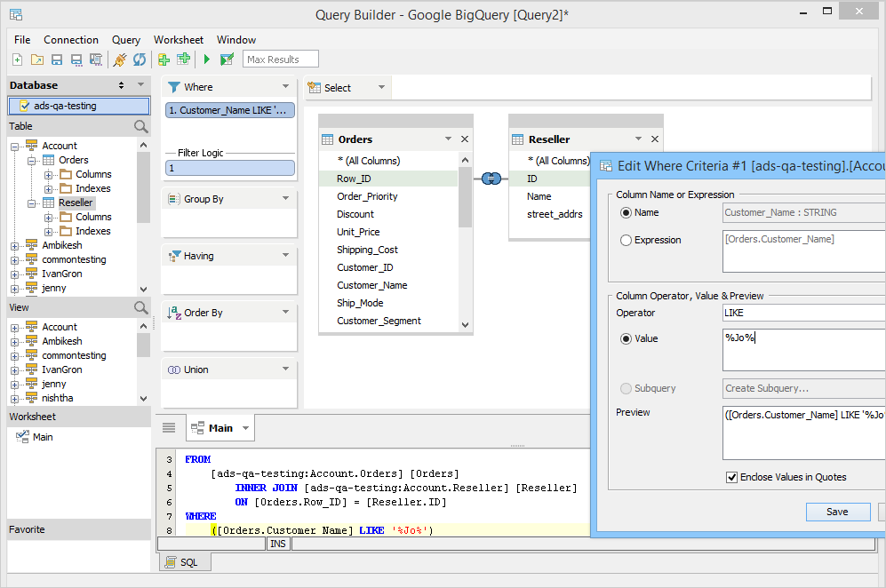Open the Orders table box dropdown arrow
This screenshot has height=588, width=886.
click(x=448, y=139)
